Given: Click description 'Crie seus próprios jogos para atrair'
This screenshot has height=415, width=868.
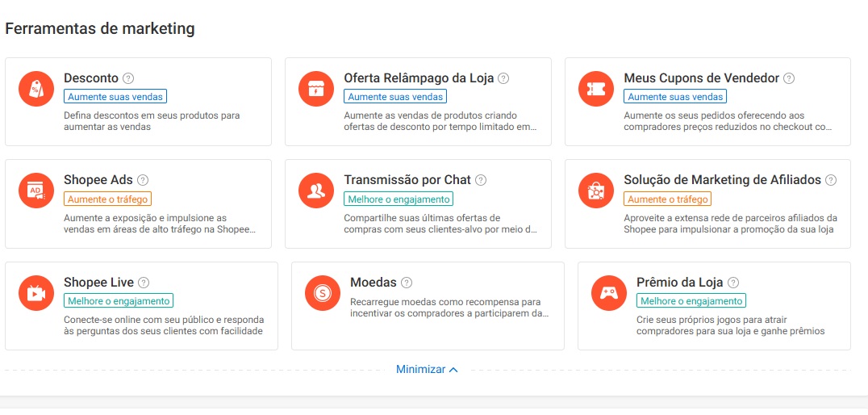Looking at the screenshot, I should (731, 326).
